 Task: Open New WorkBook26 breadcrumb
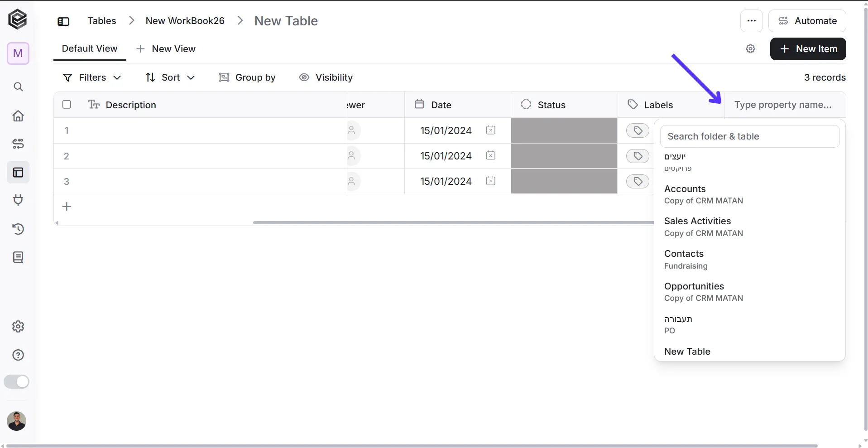click(x=185, y=21)
